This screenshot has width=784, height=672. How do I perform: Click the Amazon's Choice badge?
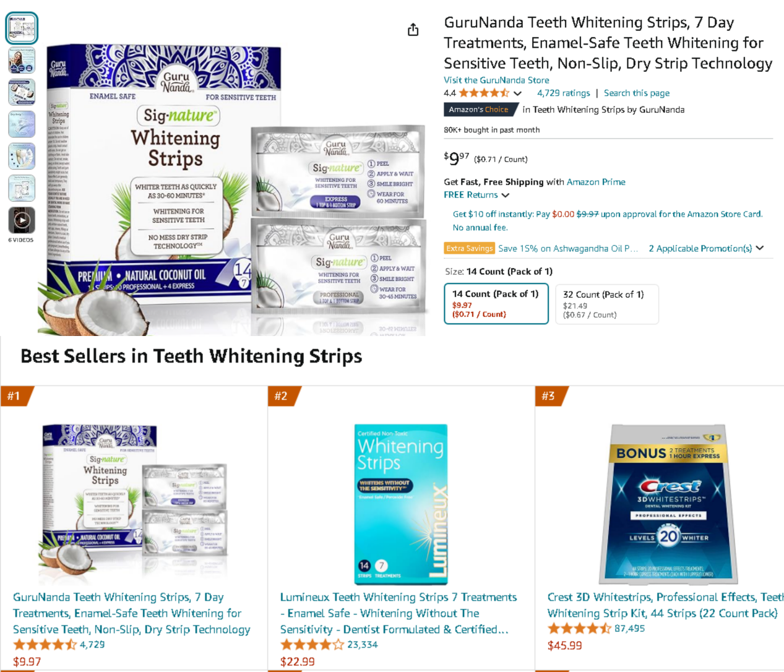point(479,110)
